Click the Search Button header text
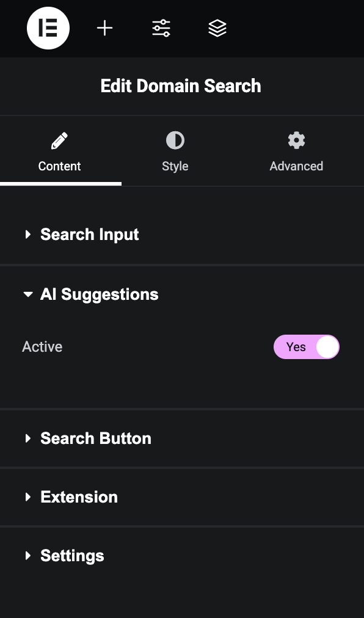The width and height of the screenshot is (364, 618). 95,438
